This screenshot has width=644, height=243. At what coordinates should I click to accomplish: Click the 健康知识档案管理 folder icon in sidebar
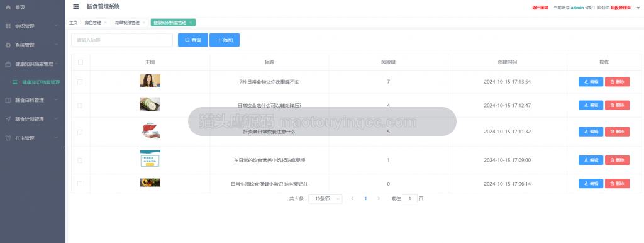(8, 64)
